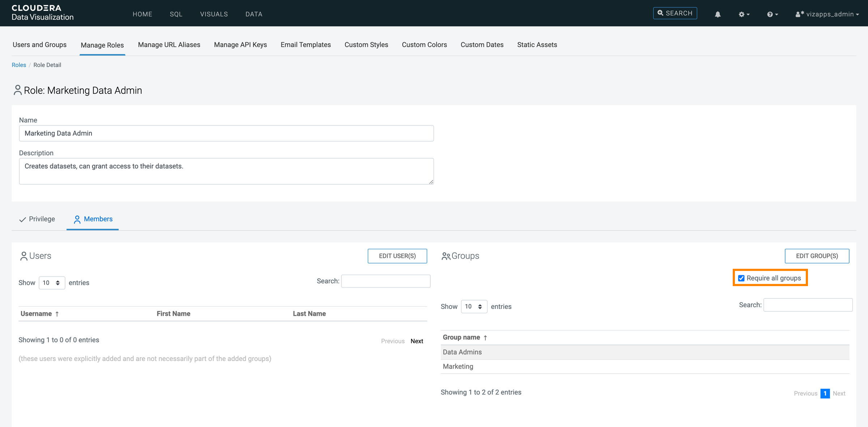Uncheck Require all groups checkbox
The height and width of the screenshot is (427, 868).
click(x=741, y=278)
